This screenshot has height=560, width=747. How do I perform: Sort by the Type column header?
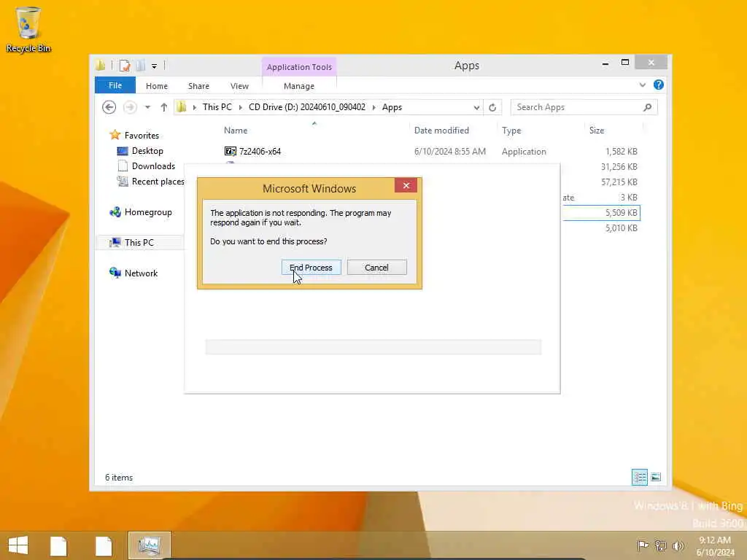tap(511, 130)
